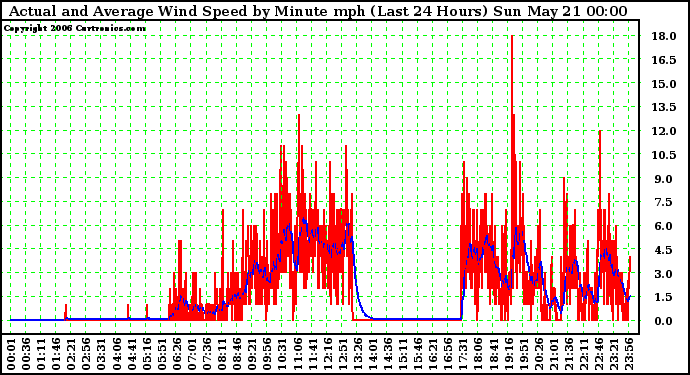Click the 21:36 time axis label
This screenshot has height=375, width=690.
coord(569,354)
